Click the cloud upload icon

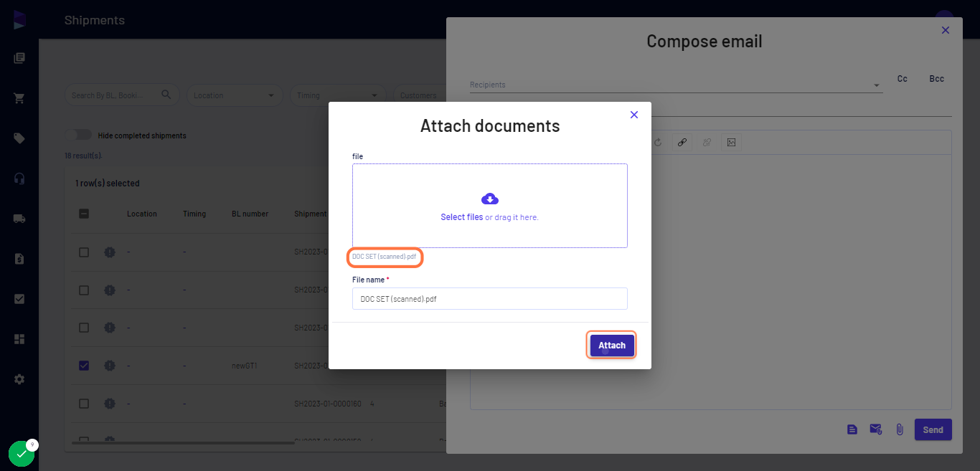pos(490,199)
